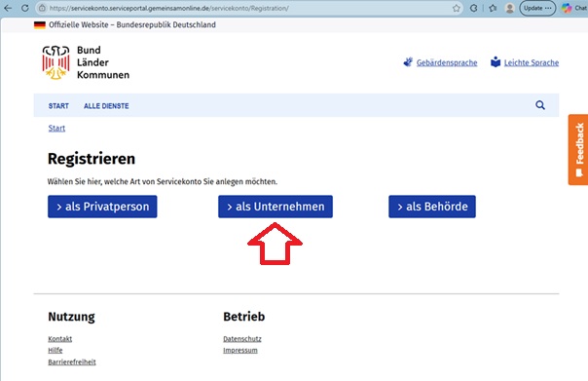Viewport: 588px width, 381px height.
Task: Register als Unternehmen
Action: [276, 207]
